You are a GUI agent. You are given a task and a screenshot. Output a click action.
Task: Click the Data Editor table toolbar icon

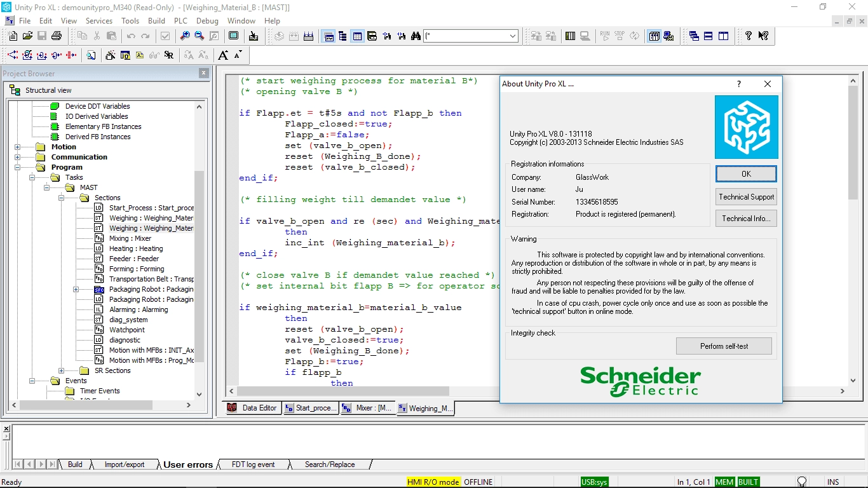tap(358, 36)
